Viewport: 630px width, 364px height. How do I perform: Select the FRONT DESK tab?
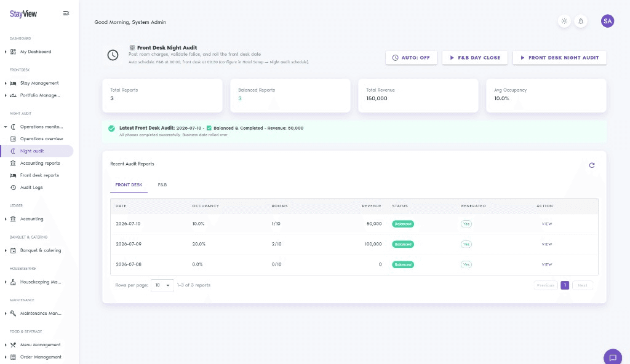coord(129,185)
